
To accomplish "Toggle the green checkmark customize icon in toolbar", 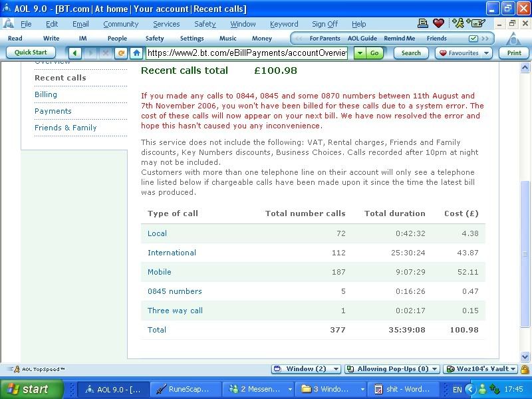I will point(473,39).
